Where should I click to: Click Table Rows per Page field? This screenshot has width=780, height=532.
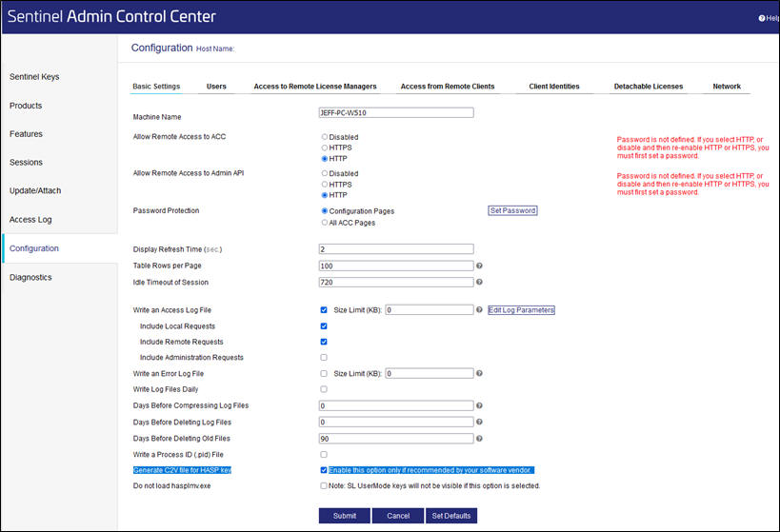(x=396, y=266)
